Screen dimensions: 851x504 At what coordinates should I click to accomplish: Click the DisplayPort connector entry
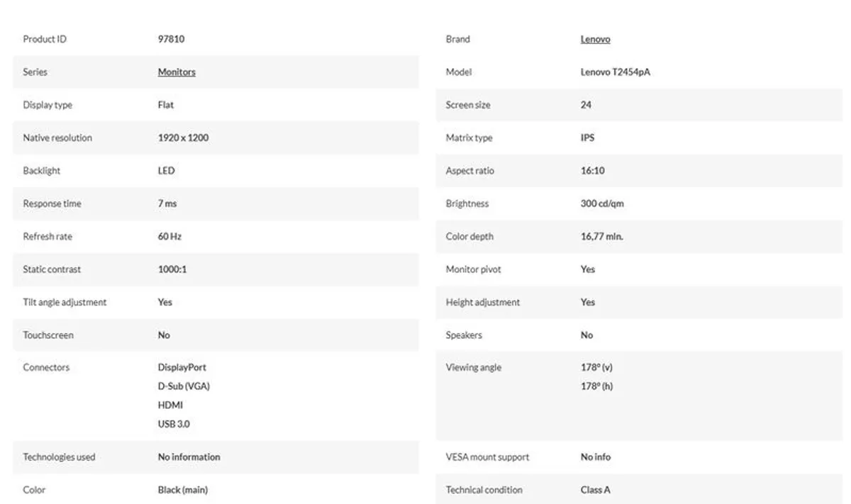(x=182, y=368)
